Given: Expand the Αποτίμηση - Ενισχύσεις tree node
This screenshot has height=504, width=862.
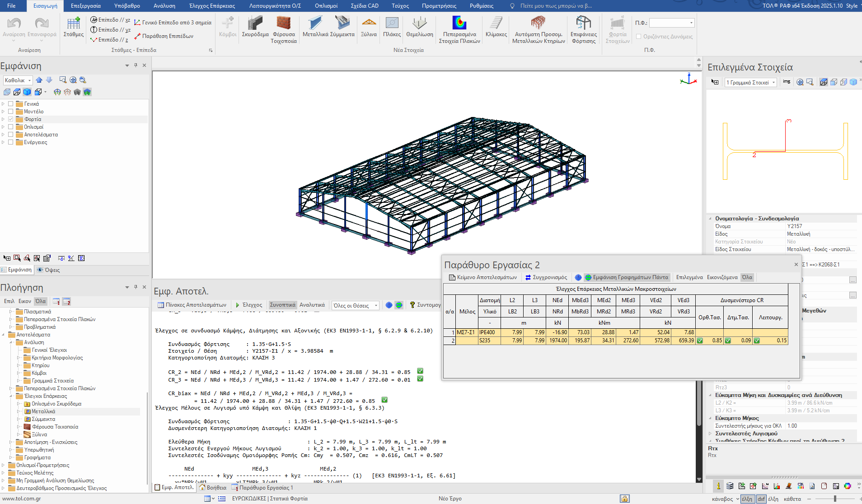Looking at the screenshot, I should pos(11,442).
